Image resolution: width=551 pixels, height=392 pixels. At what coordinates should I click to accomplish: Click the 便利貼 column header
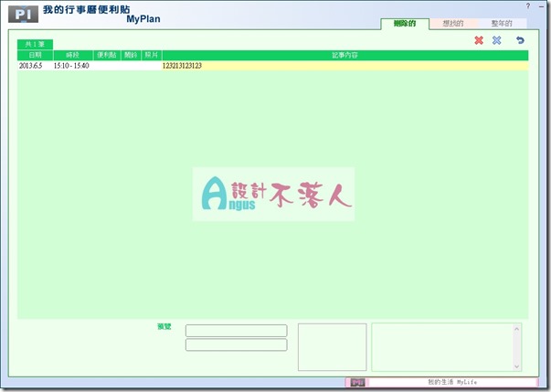pos(107,56)
